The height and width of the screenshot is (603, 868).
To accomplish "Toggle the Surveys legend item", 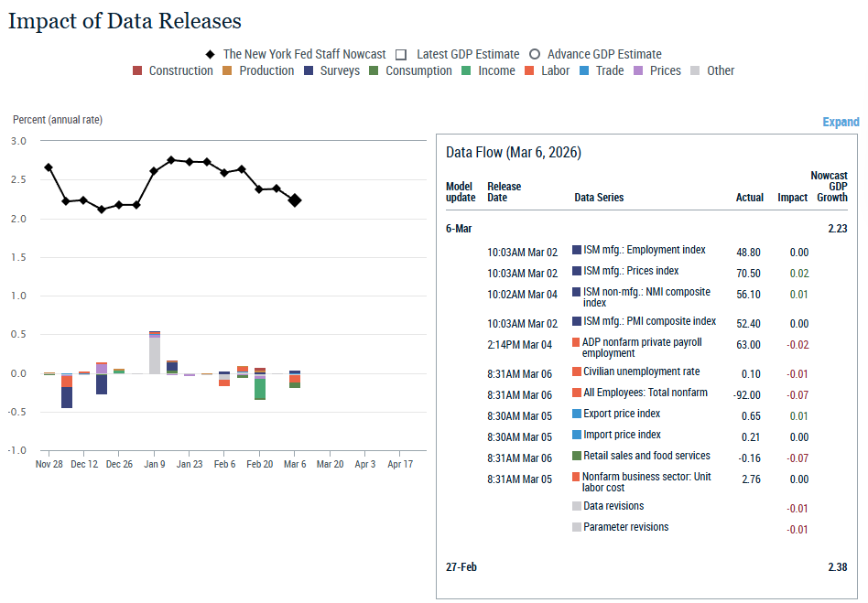I will tap(309, 70).
